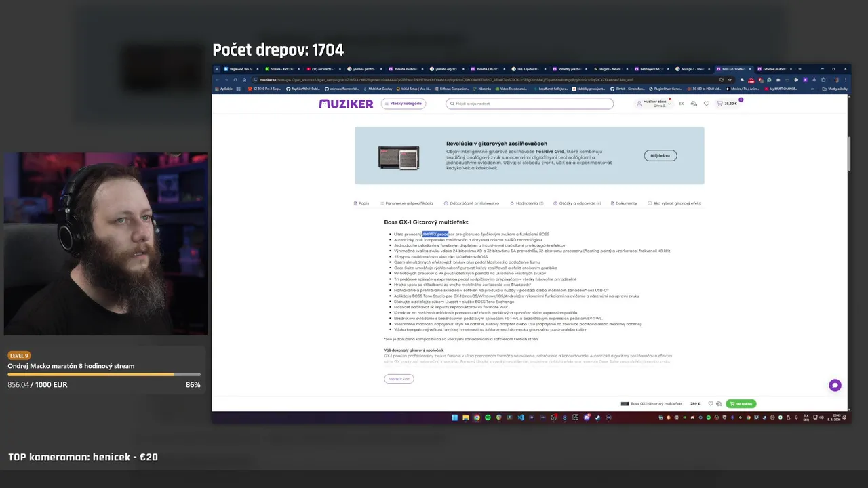
Task: Open the SK language selector
Action: [x=682, y=104]
